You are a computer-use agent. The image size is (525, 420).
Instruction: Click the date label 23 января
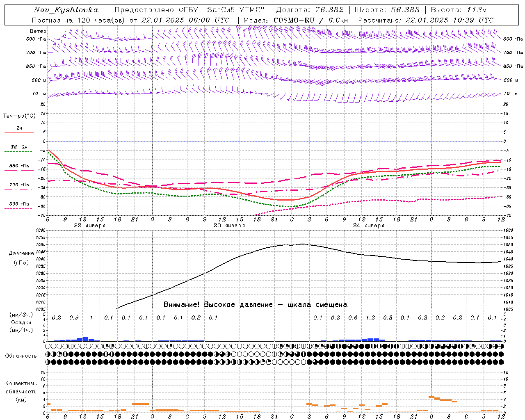click(229, 226)
